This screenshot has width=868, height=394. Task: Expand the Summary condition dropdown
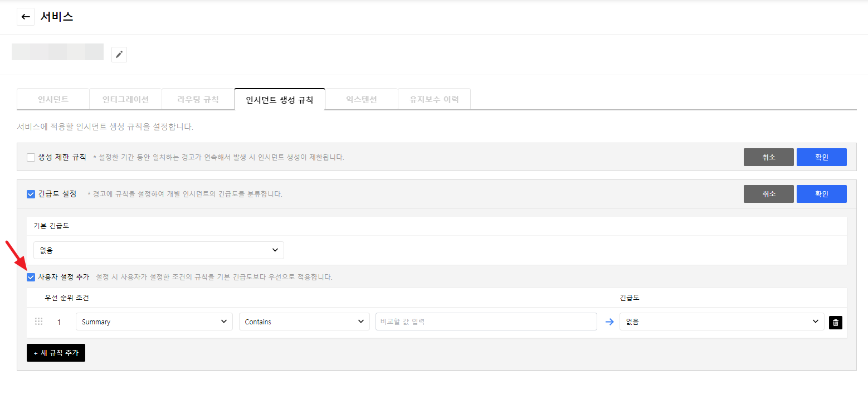click(x=154, y=322)
